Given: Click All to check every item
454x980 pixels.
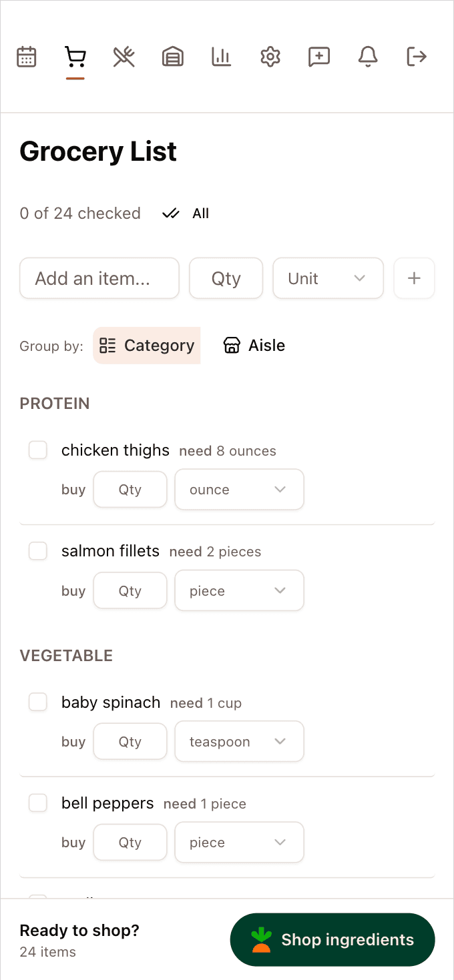Looking at the screenshot, I should tap(185, 213).
